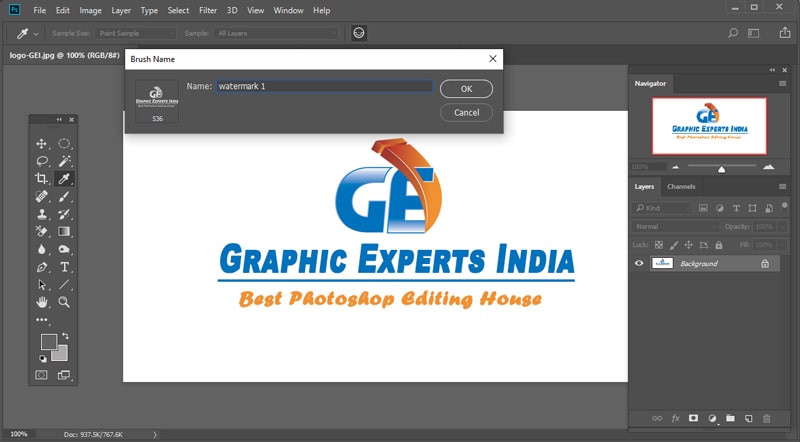The height and width of the screenshot is (442, 800).
Task: Click the Background layer thumbnail
Action: 662,263
